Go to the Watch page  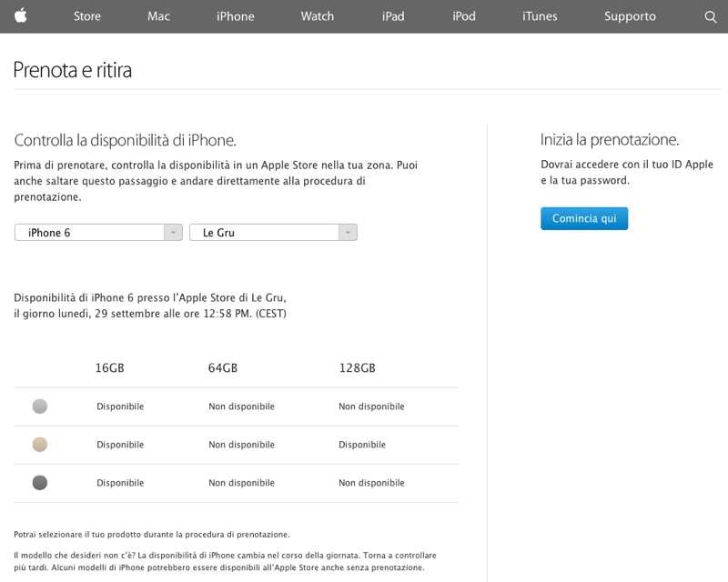(317, 15)
